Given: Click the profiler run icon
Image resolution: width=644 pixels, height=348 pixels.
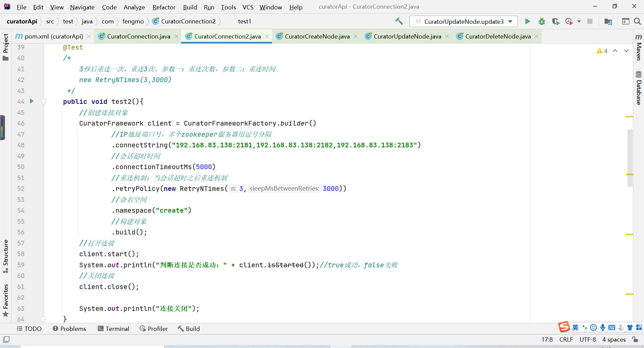Looking at the screenshot, I should 569,21.
